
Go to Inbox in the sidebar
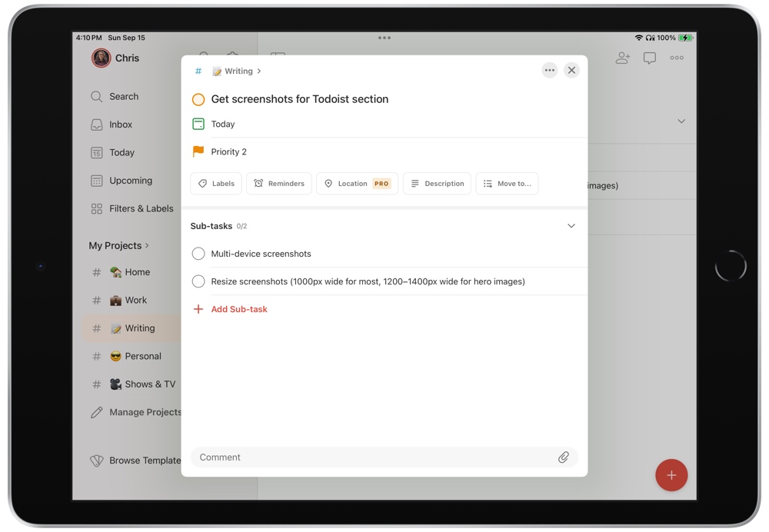112,125
